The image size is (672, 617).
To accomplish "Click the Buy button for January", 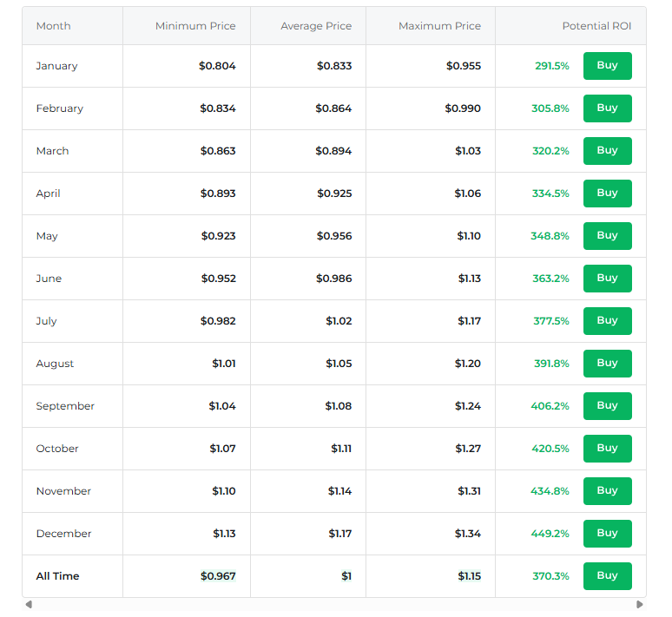I will point(607,66).
